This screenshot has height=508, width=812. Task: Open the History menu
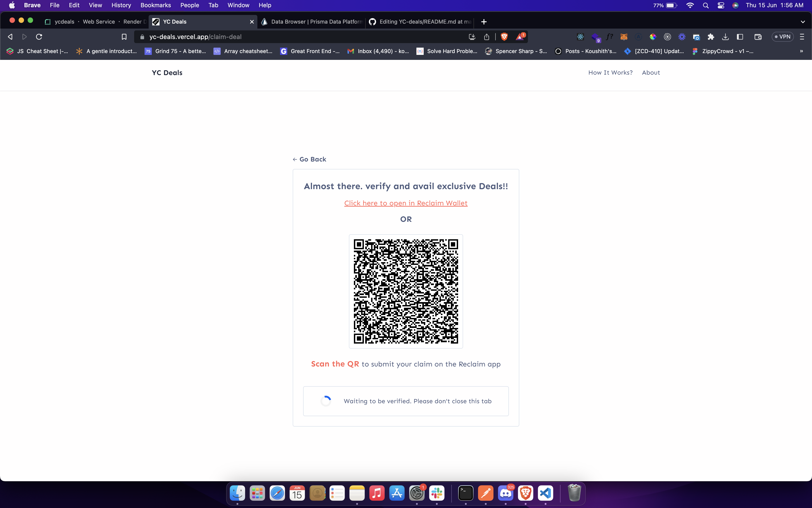pyautogui.click(x=121, y=5)
